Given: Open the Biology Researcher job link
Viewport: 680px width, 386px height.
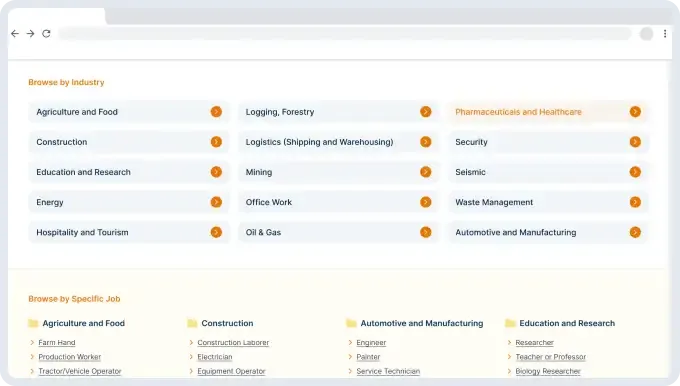Looking at the screenshot, I should tap(548, 371).
